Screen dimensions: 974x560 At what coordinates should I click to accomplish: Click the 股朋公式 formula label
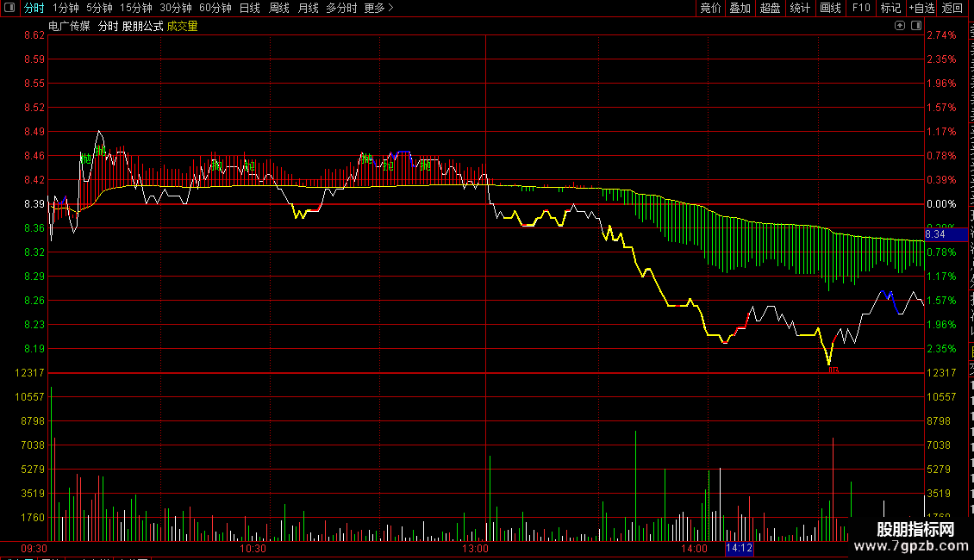[142, 26]
